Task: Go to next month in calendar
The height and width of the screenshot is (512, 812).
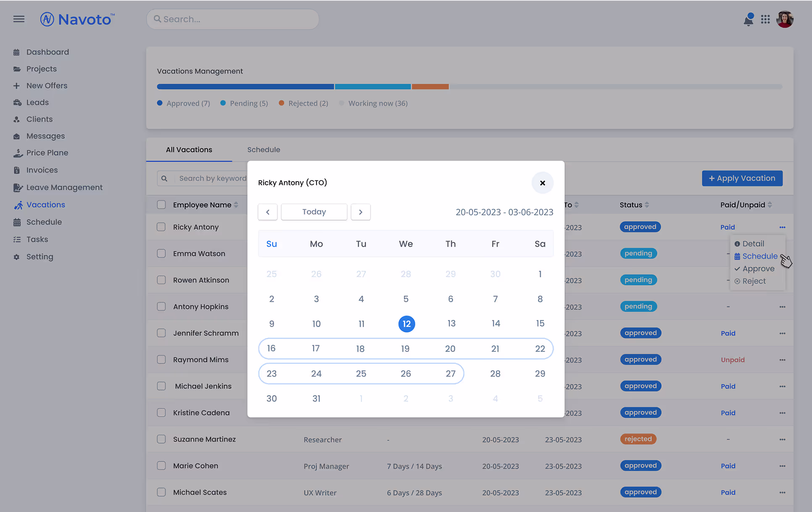Action: [361, 212]
